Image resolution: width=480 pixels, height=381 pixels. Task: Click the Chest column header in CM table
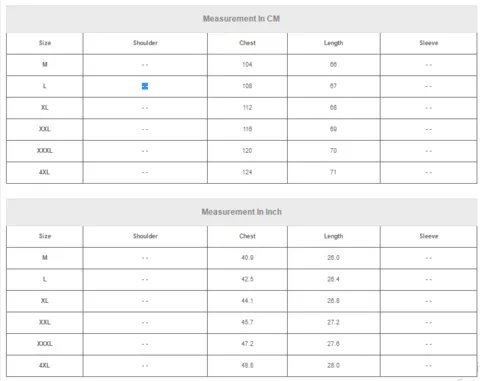[x=247, y=43]
